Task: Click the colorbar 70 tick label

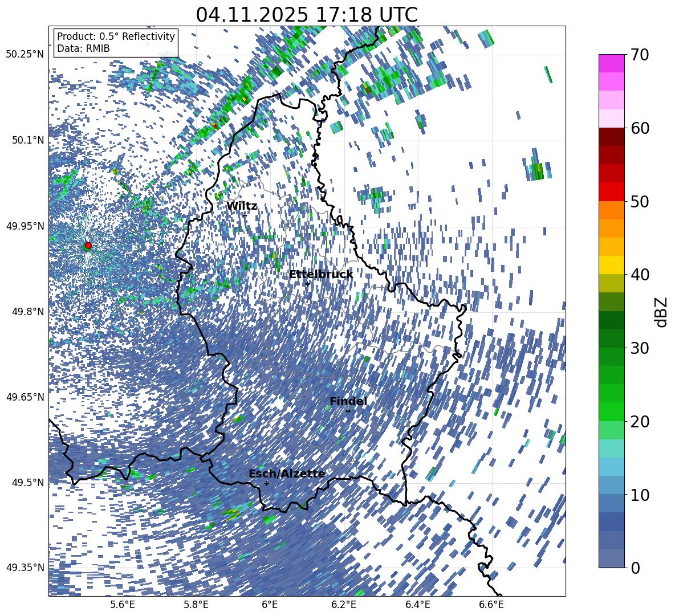Action: point(640,55)
